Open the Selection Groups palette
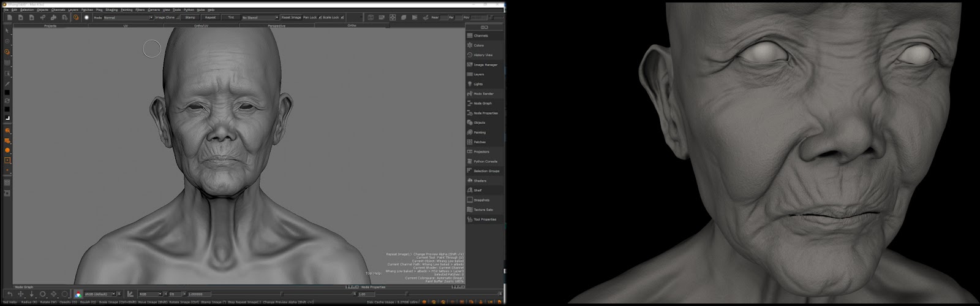980x306 pixels. coord(486,171)
